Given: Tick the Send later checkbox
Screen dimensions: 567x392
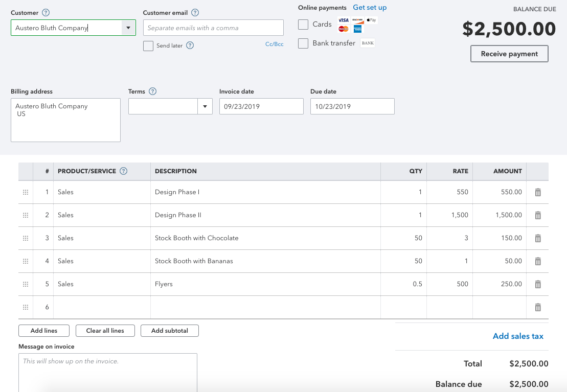Looking at the screenshot, I should 148,46.
